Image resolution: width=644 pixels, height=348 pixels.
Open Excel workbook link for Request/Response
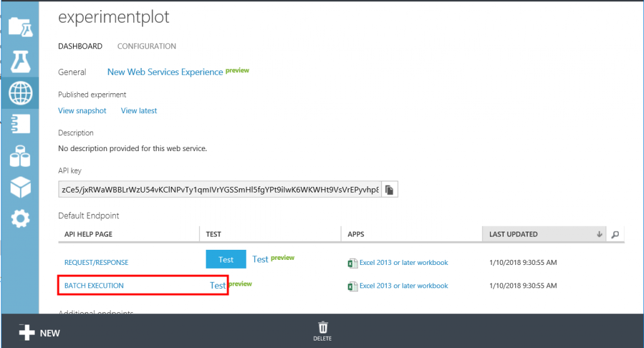[x=404, y=262]
